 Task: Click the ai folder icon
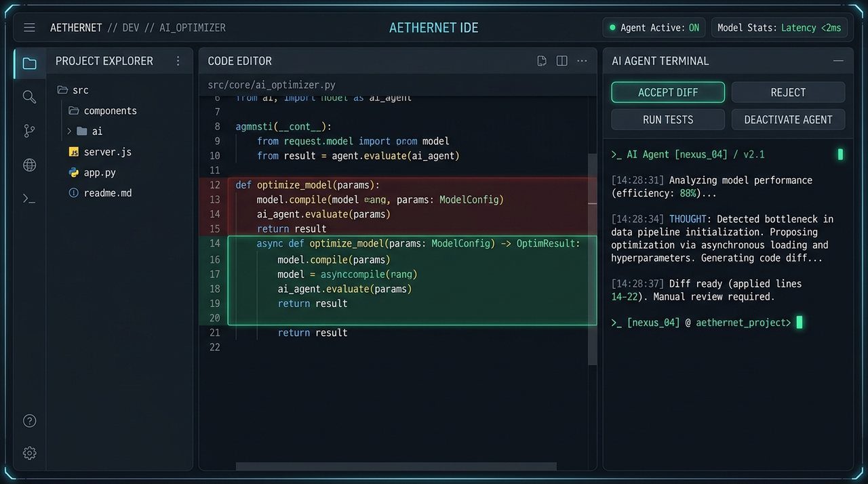[x=82, y=131]
